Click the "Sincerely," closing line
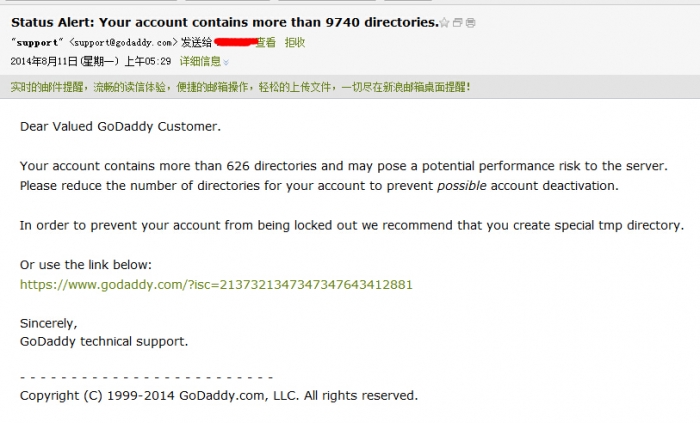 pyautogui.click(x=49, y=323)
